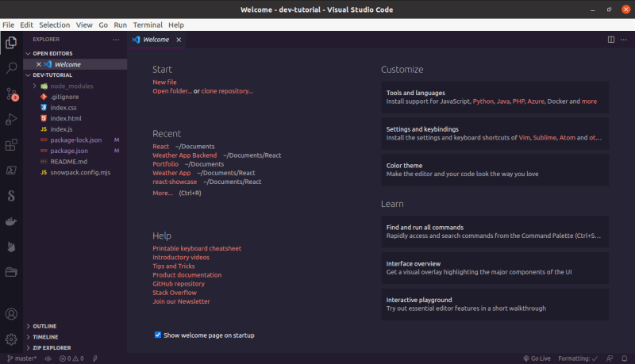Open the Edit menu
The height and width of the screenshot is (364, 635).
click(x=26, y=25)
